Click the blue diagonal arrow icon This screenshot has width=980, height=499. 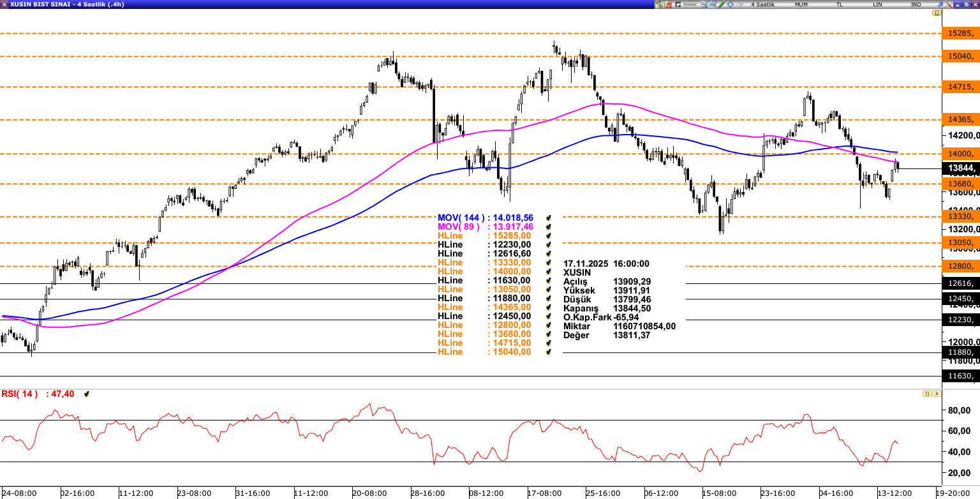939,4
